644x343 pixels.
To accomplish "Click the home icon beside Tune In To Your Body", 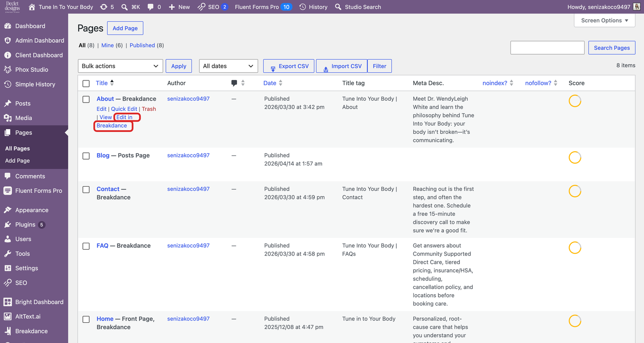I will point(32,7).
